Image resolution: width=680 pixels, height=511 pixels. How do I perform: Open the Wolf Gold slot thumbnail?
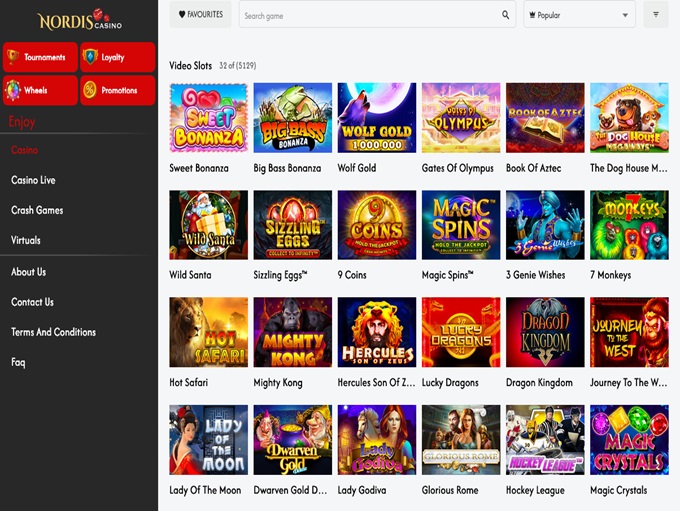tap(377, 117)
